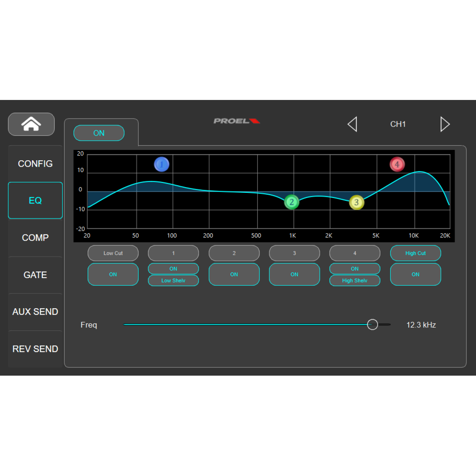The image size is (476, 476).
Task: Switch to the COMP tab
Action: [35, 238]
